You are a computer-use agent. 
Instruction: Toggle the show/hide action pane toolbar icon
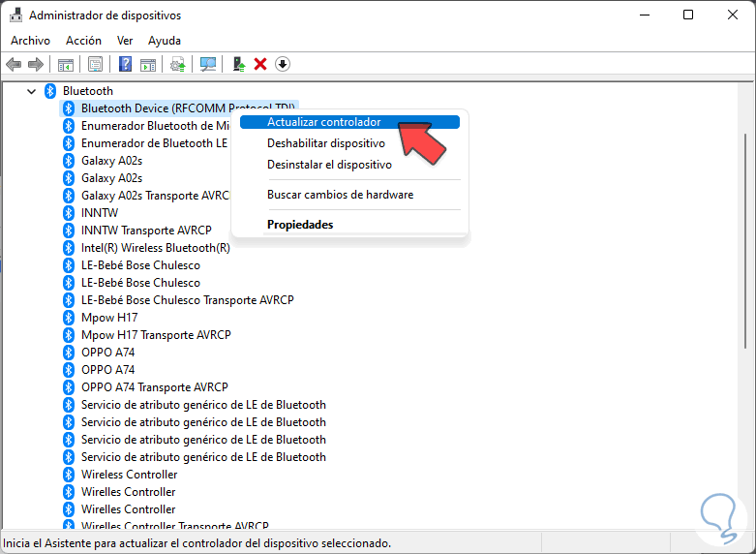click(x=148, y=64)
